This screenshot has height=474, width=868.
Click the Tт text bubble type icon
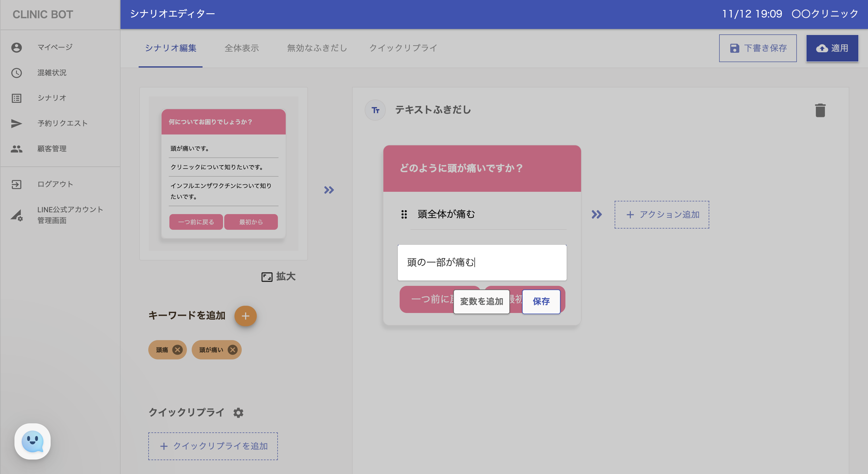(375, 110)
